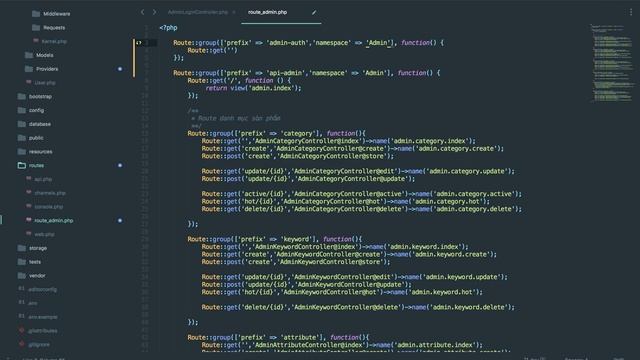Go forward with the right tab arrow
Screen dimensions: 640x360
click(154, 12)
